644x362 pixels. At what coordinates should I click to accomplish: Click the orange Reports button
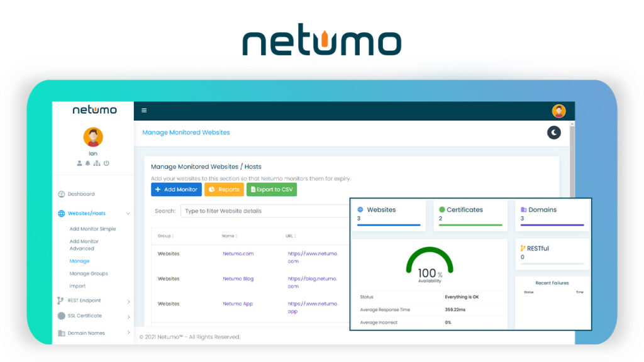click(x=225, y=190)
